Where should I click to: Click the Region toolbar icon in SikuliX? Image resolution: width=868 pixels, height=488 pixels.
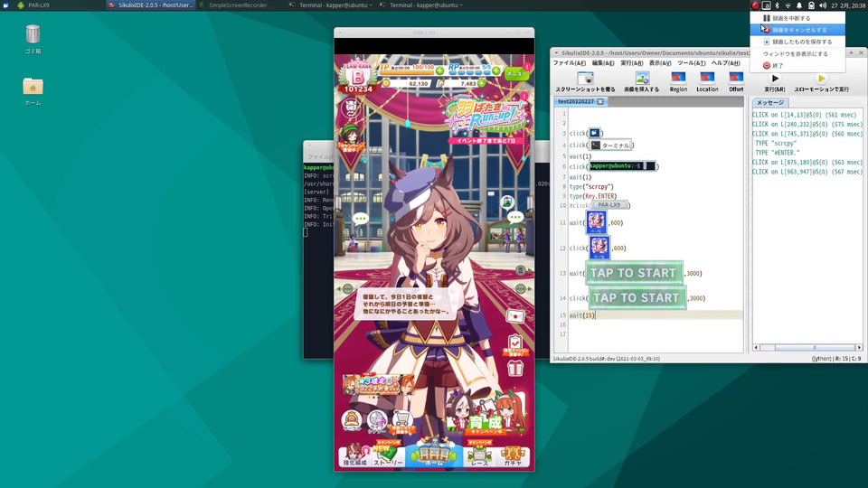678,78
